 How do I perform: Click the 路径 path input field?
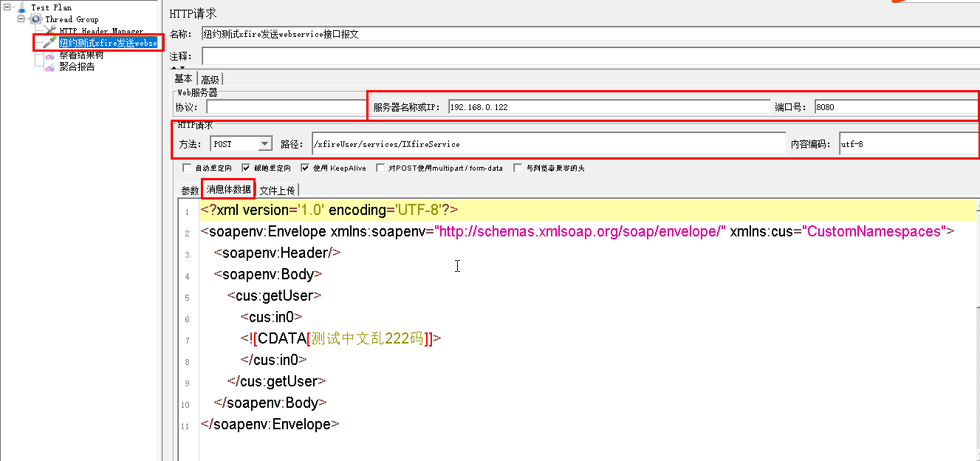tap(549, 144)
